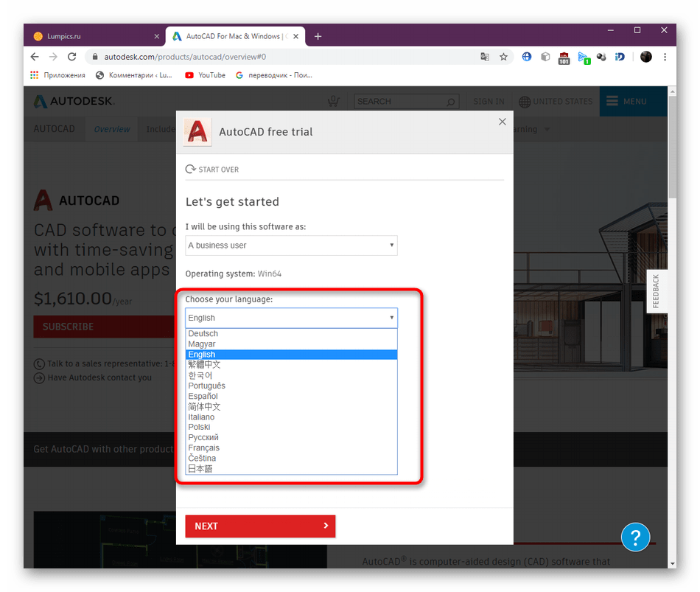This screenshot has width=700, height=592.
Task: Click the blue help question mark button
Action: (635, 537)
